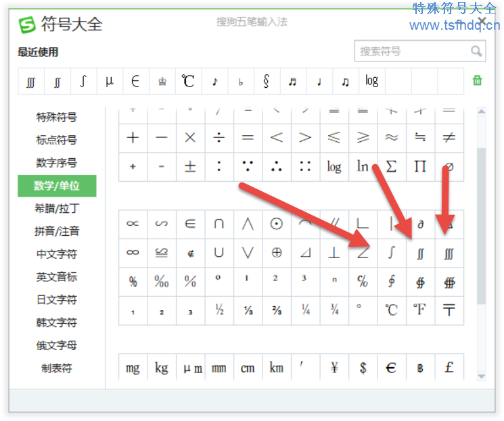
Task: Insert the union ∪ symbol
Action: (219, 253)
